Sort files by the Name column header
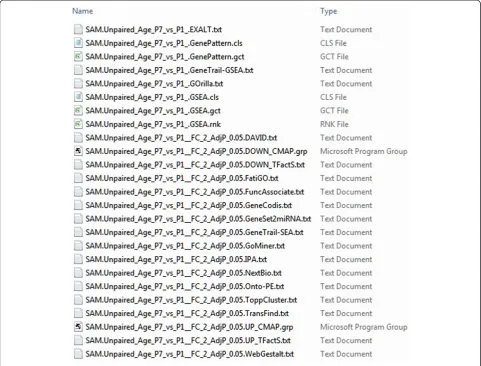Viewport: 481px width, 366px height. (x=82, y=11)
